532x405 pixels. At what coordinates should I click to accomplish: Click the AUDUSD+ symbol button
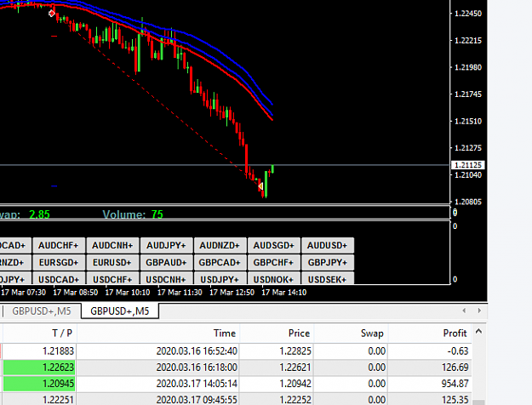[328, 245]
